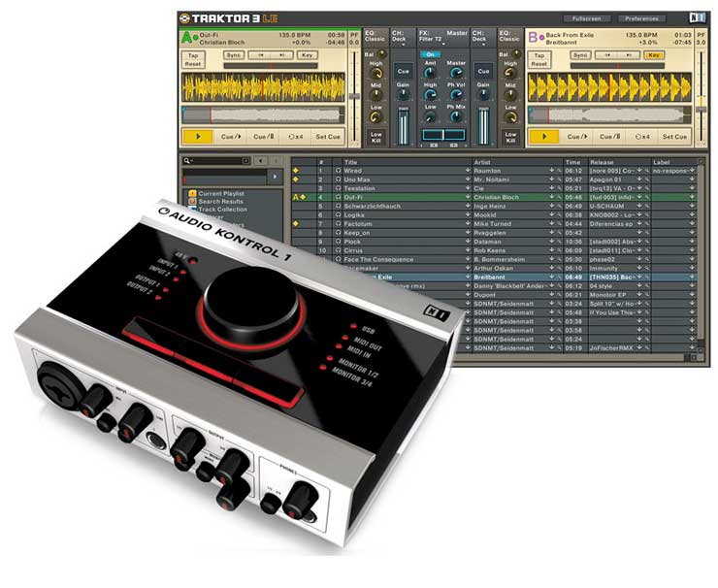Toggle Sync on Deck B
Viewport: 718px width, 588px height.
(x=579, y=55)
